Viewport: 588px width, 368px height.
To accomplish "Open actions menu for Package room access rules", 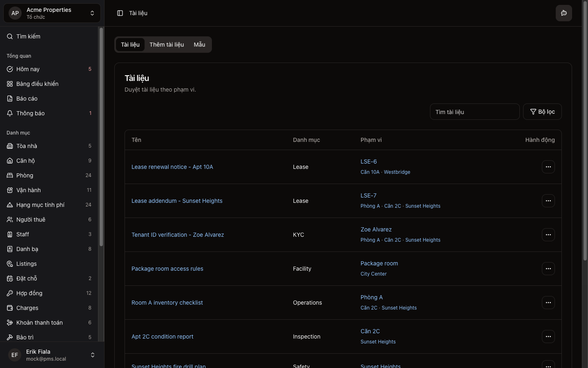I will 548,269.
